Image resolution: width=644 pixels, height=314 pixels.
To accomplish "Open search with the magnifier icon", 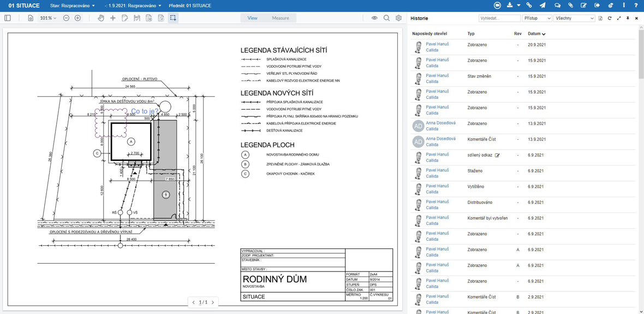I will click(386, 18).
